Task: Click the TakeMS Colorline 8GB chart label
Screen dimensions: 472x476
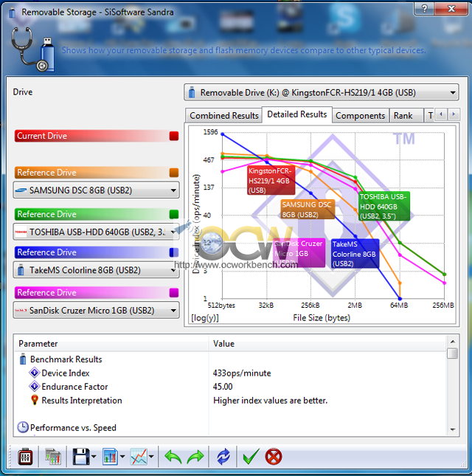Action: click(x=355, y=253)
